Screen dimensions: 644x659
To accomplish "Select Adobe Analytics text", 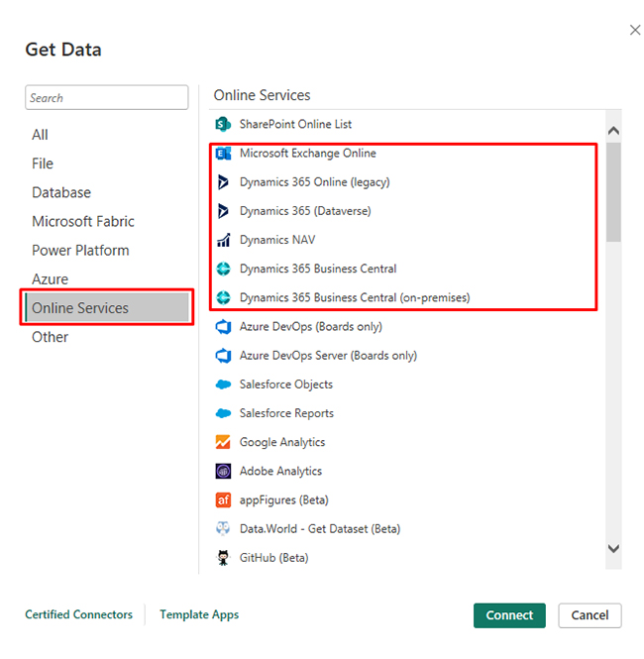I will [x=280, y=471].
